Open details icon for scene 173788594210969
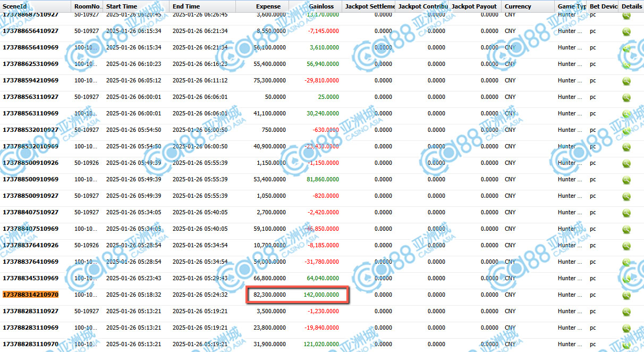Screen dimensions: 644x352 coord(626,81)
